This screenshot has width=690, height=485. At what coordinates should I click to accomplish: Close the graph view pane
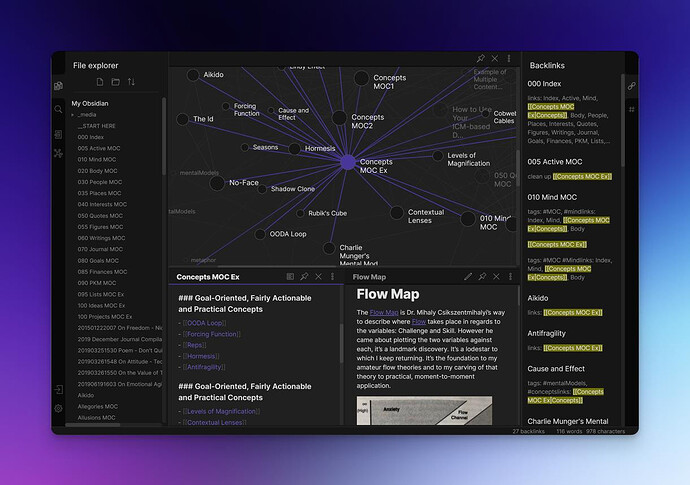495,58
